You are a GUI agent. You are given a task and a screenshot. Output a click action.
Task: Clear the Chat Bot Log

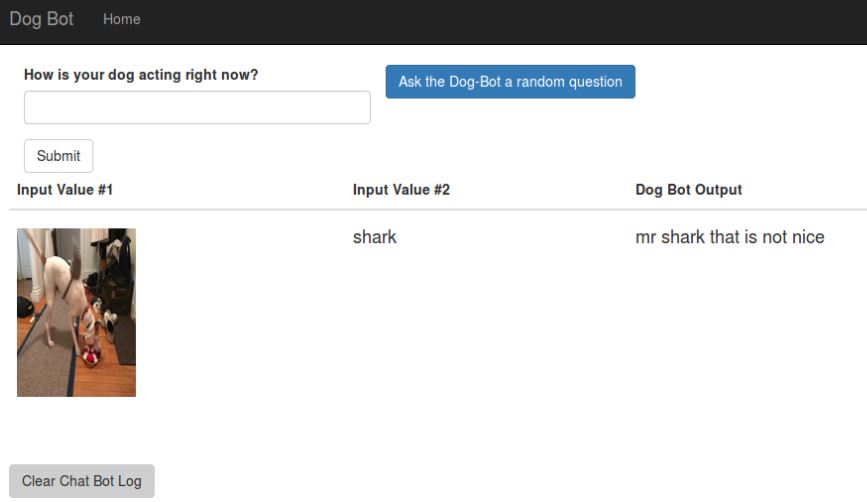[82, 481]
